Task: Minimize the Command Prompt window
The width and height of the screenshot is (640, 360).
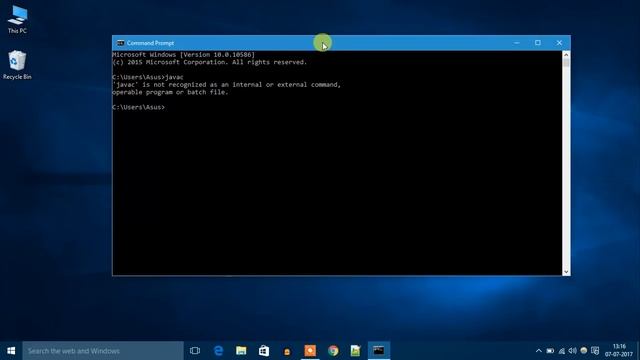Action: point(517,43)
